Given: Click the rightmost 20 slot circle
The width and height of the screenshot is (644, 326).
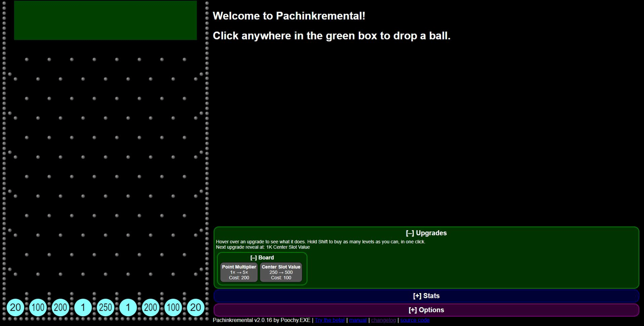Looking at the screenshot, I should tap(196, 307).
